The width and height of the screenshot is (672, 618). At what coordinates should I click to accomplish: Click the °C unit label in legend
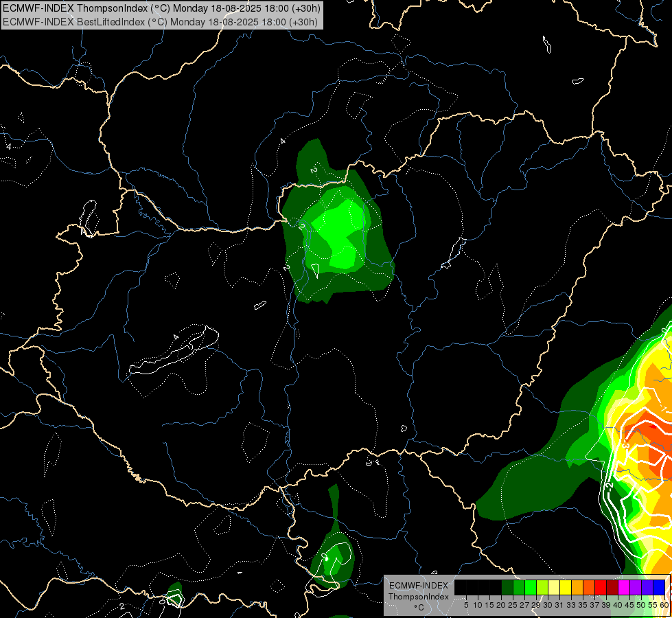click(419, 608)
